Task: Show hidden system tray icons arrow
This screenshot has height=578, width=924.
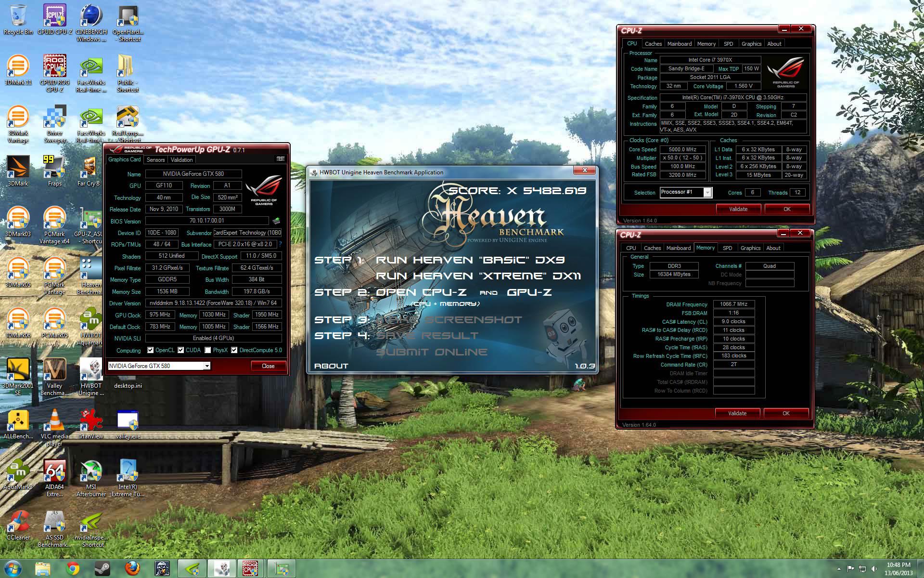Action: (839, 569)
